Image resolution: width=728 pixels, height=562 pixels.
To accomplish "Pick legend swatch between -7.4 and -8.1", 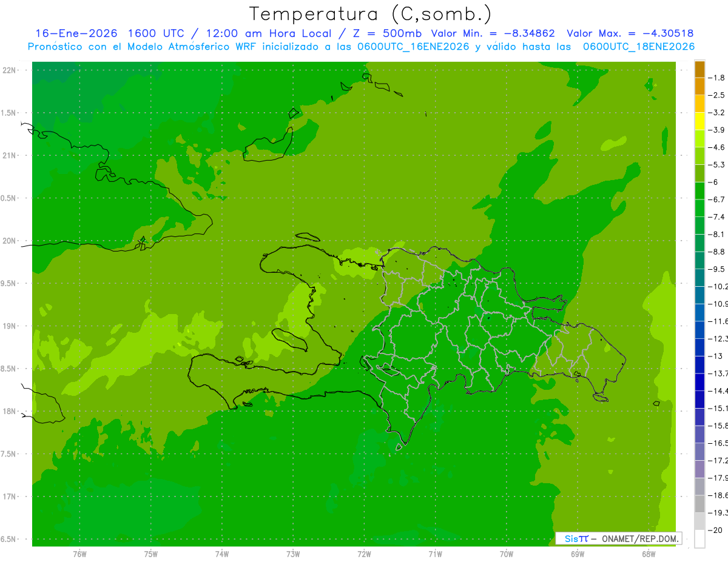I will pos(699,226).
